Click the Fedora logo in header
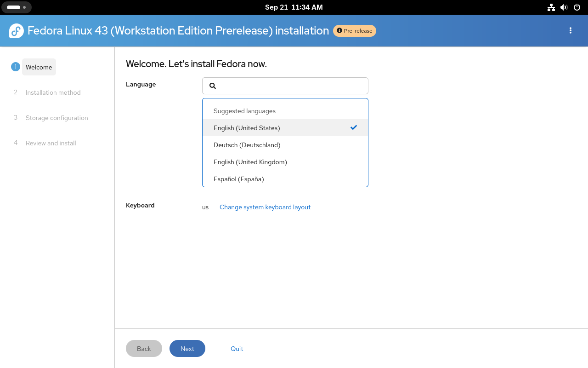Screen dimensions: 588x368 tap(17, 31)
